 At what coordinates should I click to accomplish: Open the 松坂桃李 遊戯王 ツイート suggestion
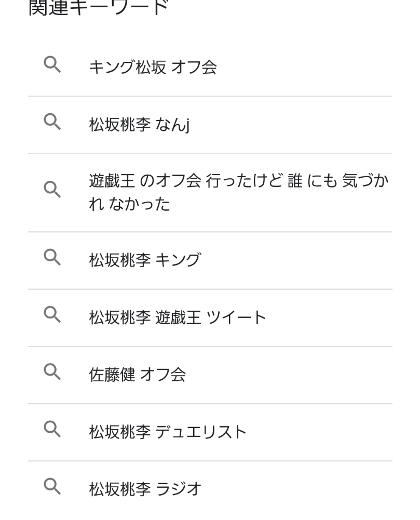177,317
